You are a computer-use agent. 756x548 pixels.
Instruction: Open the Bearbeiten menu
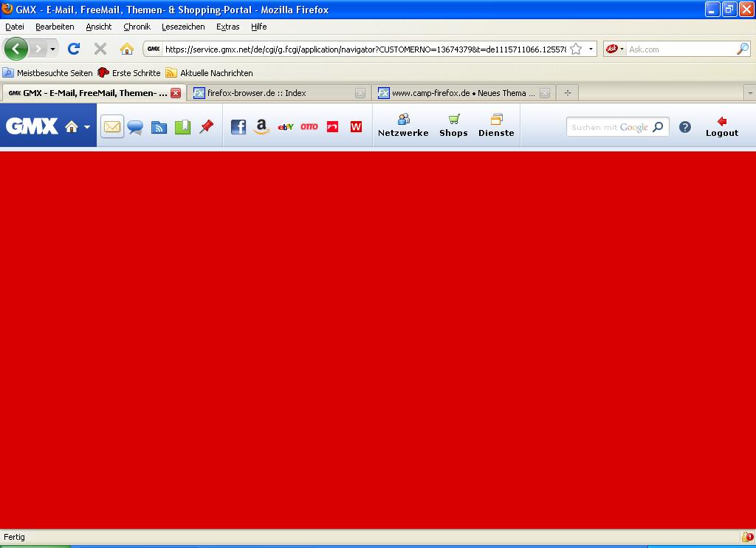pyautogui.click(x=55, y=27)
